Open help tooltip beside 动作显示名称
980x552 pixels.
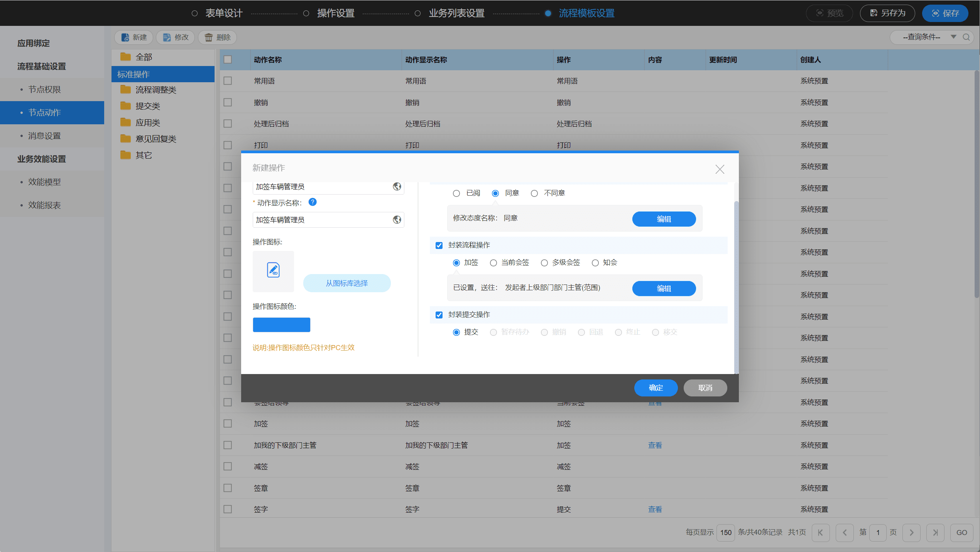tap(313, 202)
